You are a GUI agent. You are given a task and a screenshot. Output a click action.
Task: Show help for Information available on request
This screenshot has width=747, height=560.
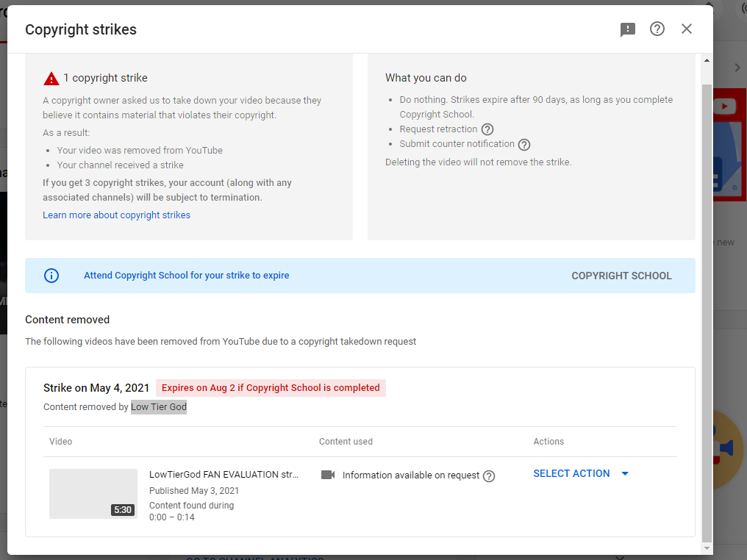click(x=489, y=475)
